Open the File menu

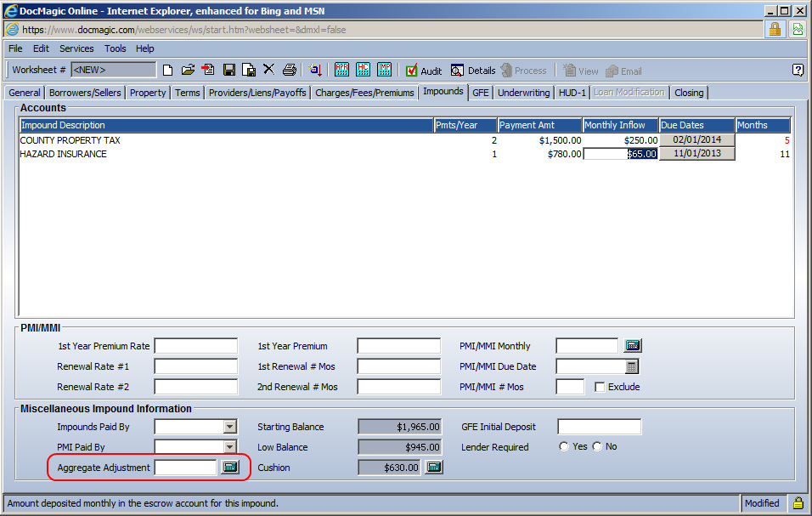[15, 48]
